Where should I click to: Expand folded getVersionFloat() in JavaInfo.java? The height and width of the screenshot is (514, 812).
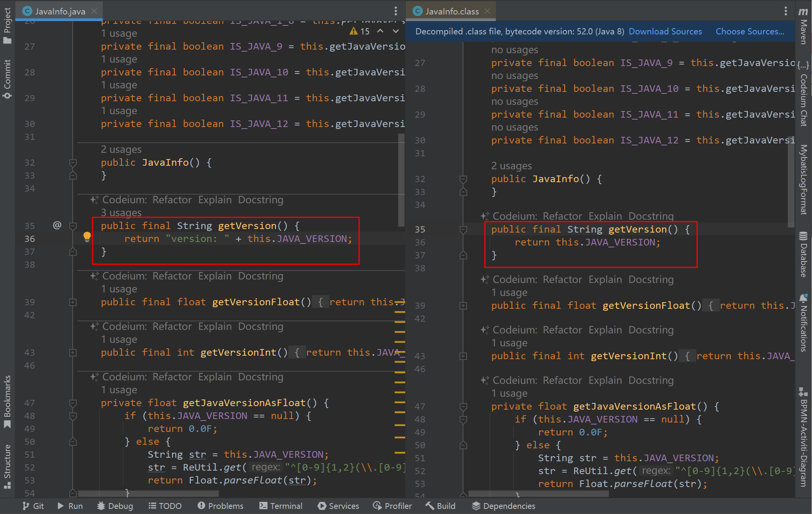(73, 302)
